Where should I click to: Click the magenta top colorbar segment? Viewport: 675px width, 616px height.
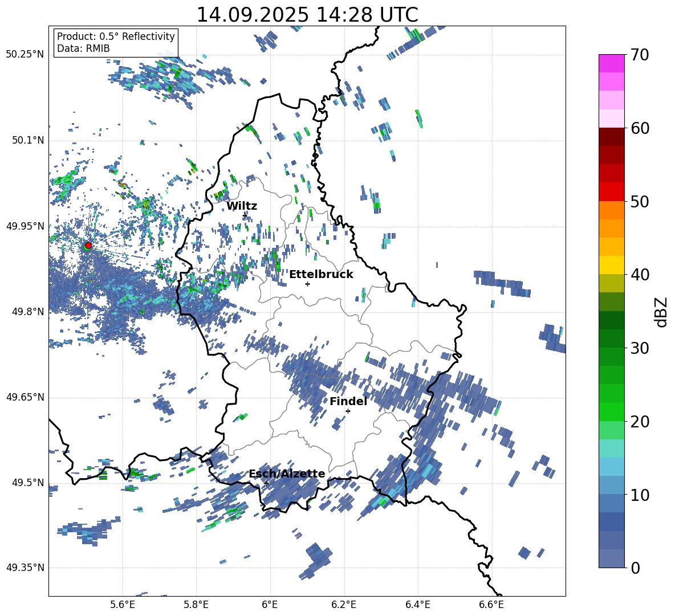(611, 64)
